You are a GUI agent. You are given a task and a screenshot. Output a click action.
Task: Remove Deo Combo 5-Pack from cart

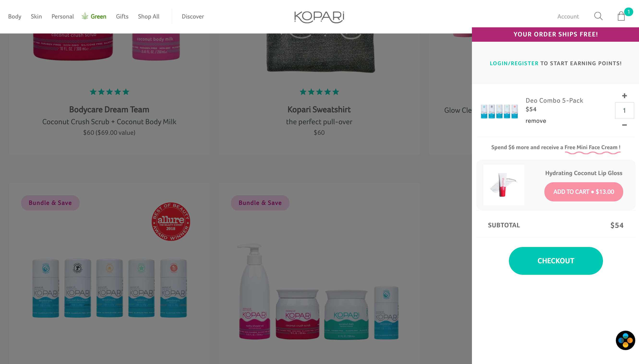[536, 121]
